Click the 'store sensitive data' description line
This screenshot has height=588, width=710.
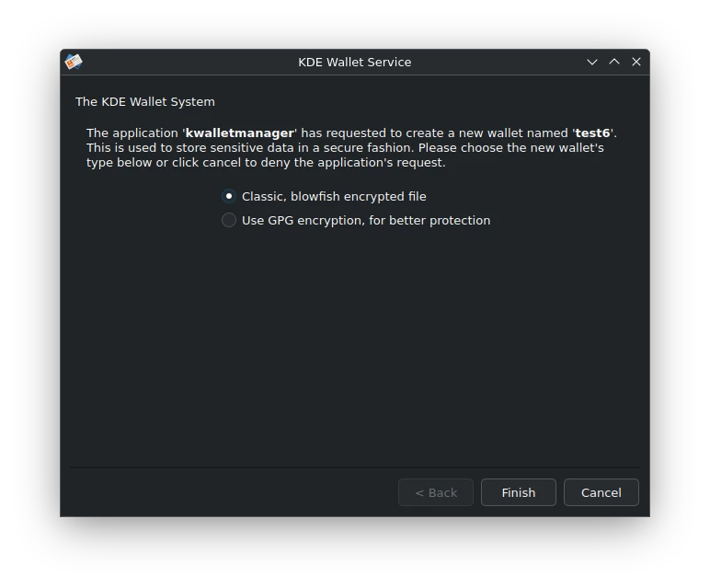(x=345, y=147)
